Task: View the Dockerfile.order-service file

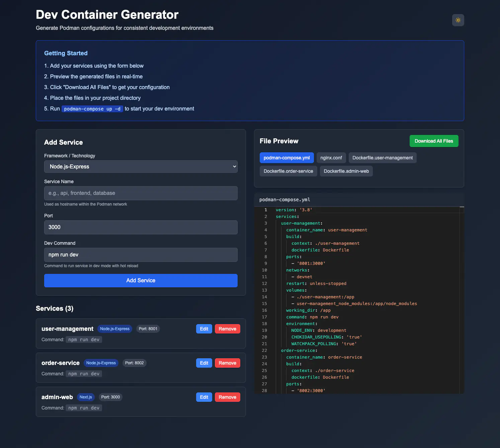Action: pos(288,171)
